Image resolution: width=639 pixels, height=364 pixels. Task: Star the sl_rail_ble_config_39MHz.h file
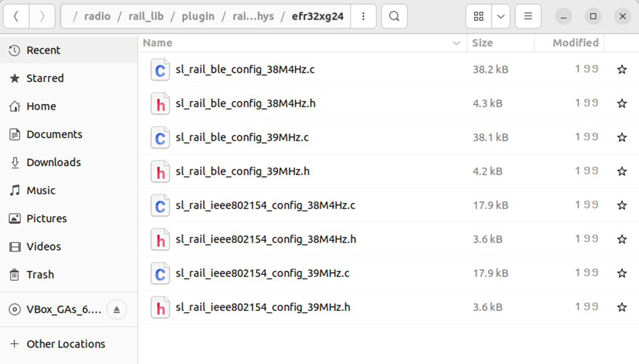(621, 172)
